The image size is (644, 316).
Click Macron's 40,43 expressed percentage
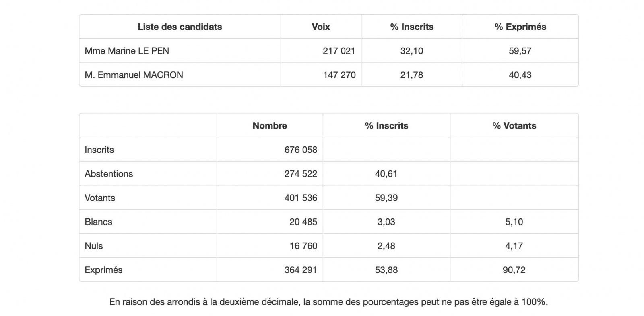pyautogui.click(x=520, y=75)
